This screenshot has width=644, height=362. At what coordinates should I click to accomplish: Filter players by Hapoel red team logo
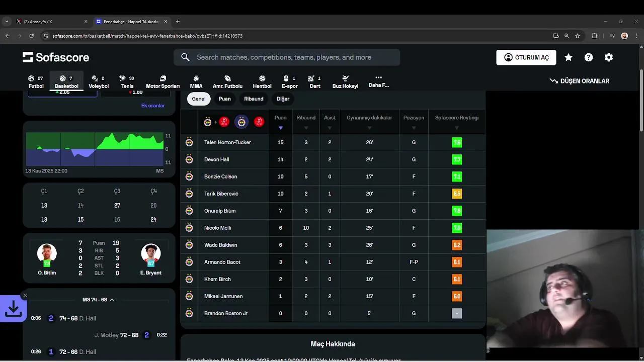click(x=259, y=122)
